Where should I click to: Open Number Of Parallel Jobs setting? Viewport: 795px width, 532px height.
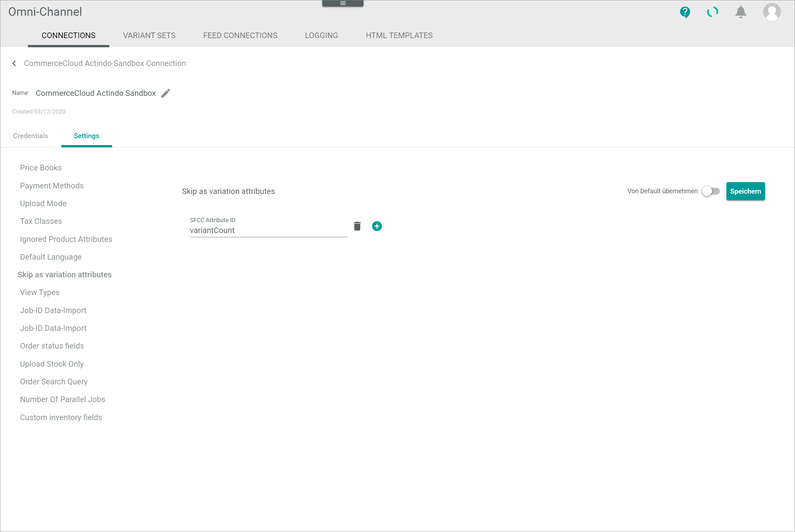(x=62, y=399)
